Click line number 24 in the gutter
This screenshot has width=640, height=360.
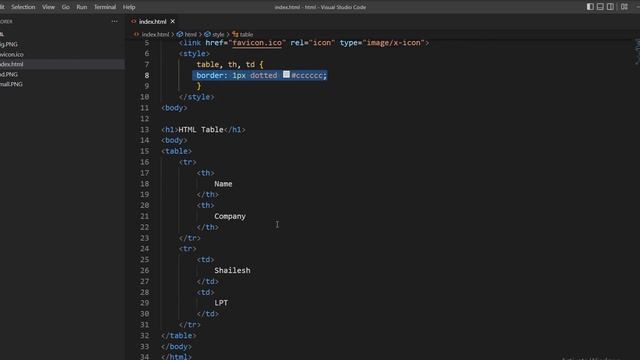click(x=144, y=249)
